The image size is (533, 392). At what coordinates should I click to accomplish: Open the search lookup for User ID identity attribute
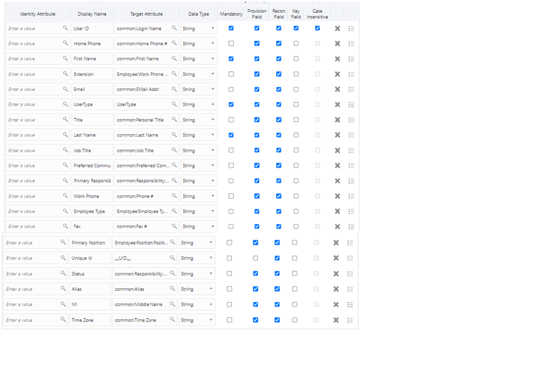64,28
